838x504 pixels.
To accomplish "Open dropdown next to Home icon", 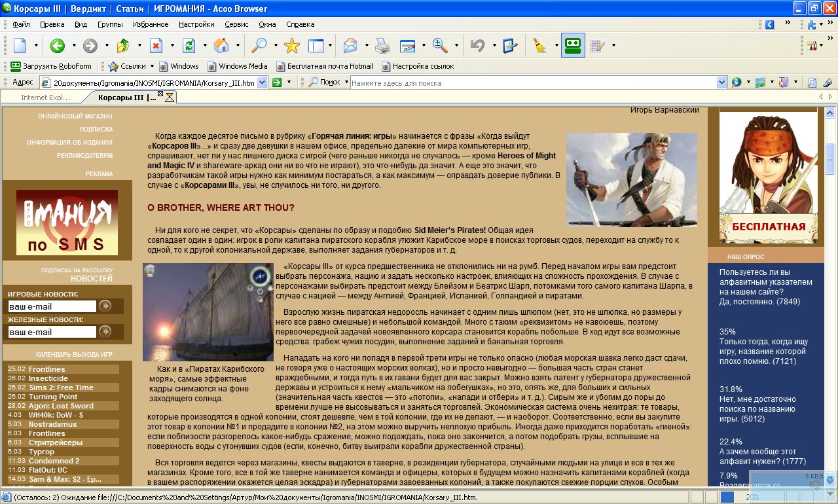I will 238,46.
